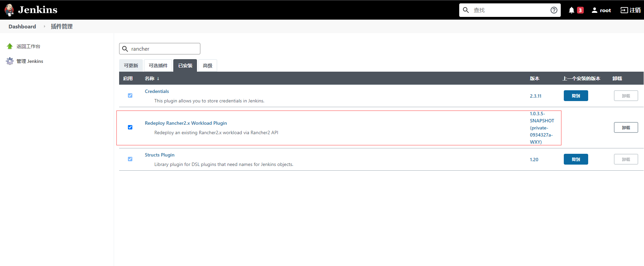Screen dimensions: 644x266
Task: Click Library plugin for DSL description text
Action: [224, 164]
